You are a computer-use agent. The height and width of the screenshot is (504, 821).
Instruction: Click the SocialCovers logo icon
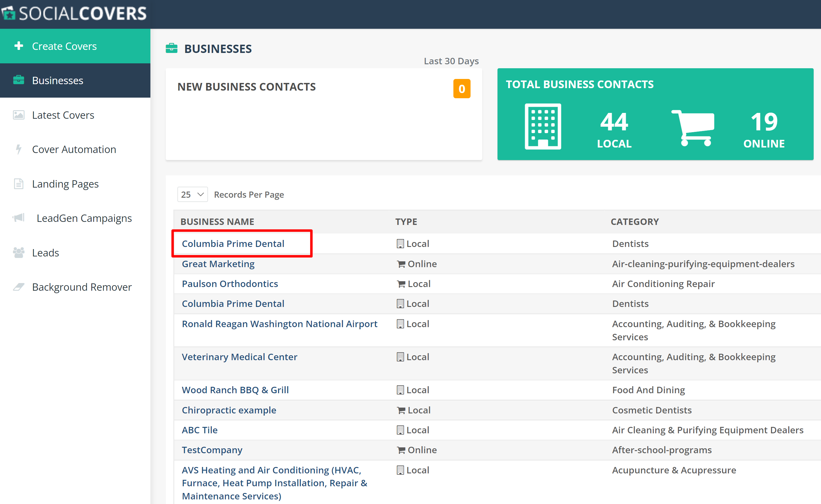[8, 13]
